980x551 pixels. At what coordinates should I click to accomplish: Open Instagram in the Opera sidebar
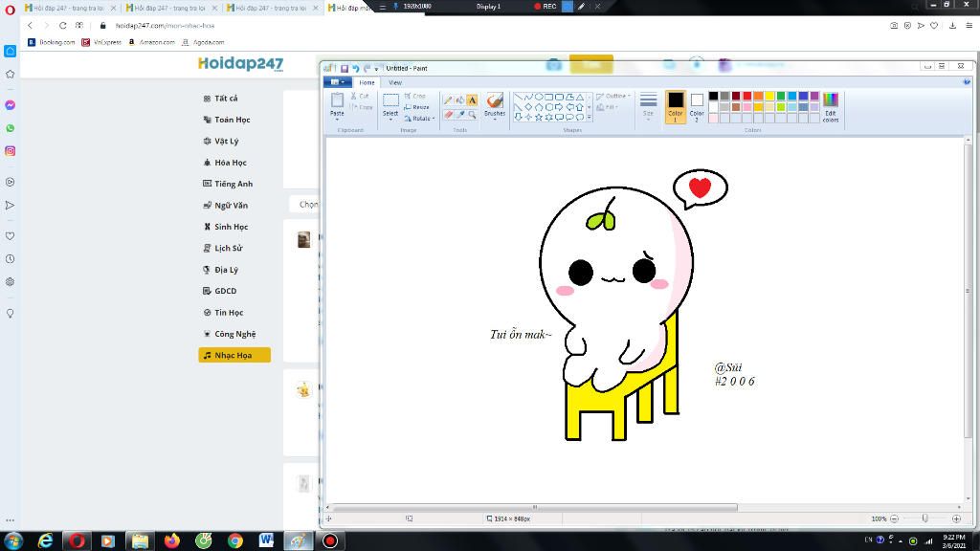tap(10, 151)
